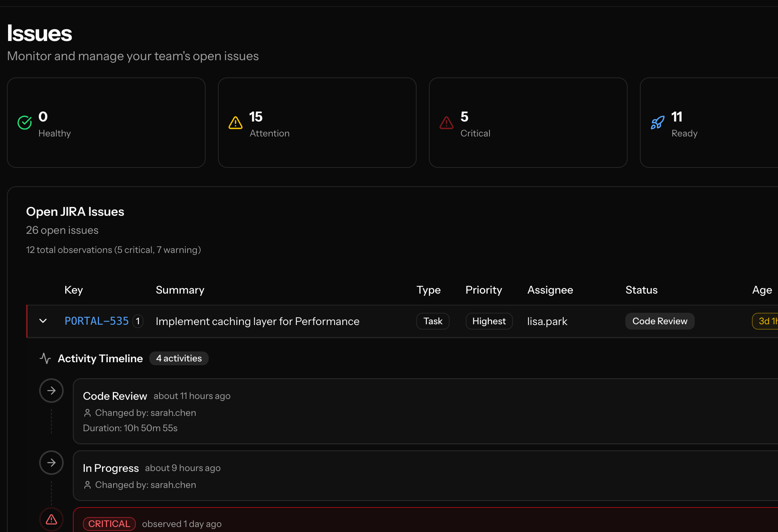Click the person icon beside the In Progress entry's Changed by
This screenshot has height=532, width=778.
87,485
